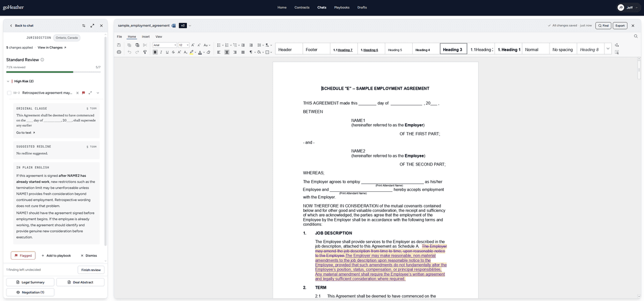
Task: Expand the review panel to fullscreen
Action: coord(92,25)
